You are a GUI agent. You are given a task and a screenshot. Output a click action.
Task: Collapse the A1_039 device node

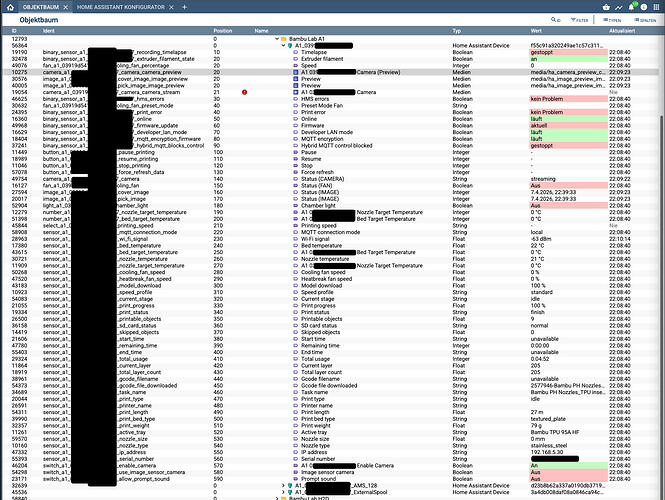point(283,45)
